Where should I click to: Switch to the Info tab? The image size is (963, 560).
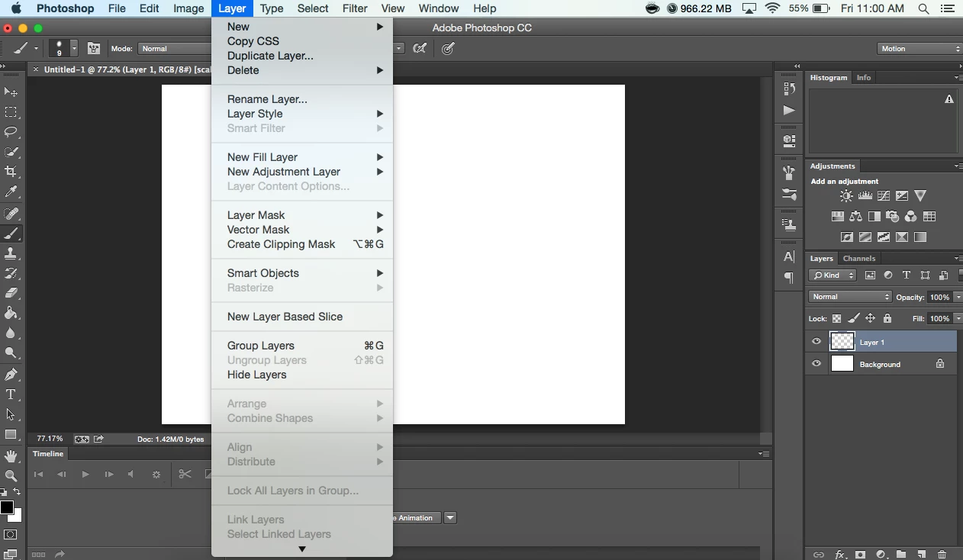(864, 78)
